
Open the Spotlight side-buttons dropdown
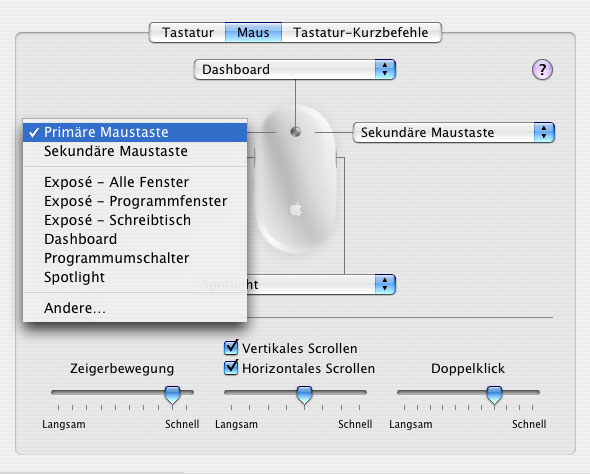coord(321,284)
